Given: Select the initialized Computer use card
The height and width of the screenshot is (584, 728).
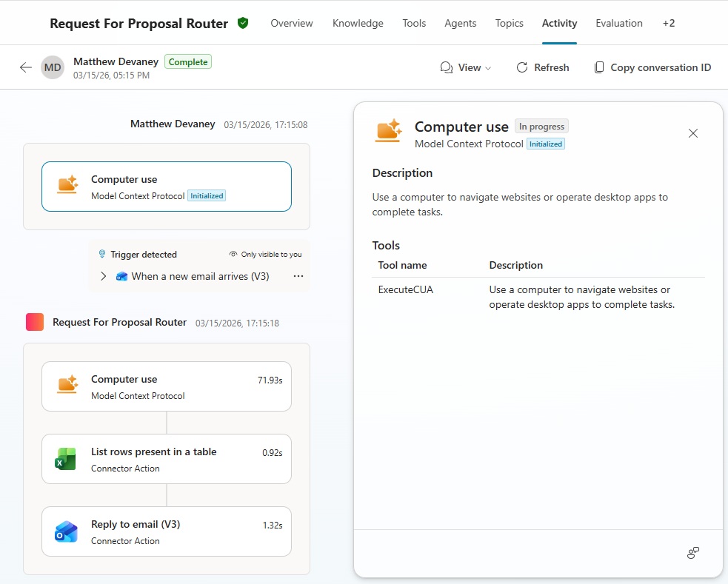Looking at the screenshot, I should coord(167,187).
